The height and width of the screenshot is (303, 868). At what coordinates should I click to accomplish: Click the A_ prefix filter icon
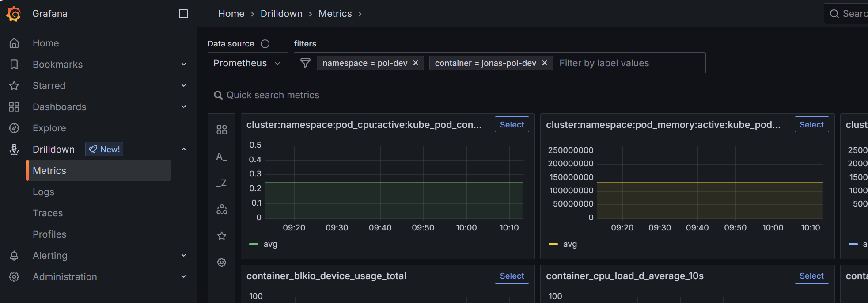tap(222, 157)
